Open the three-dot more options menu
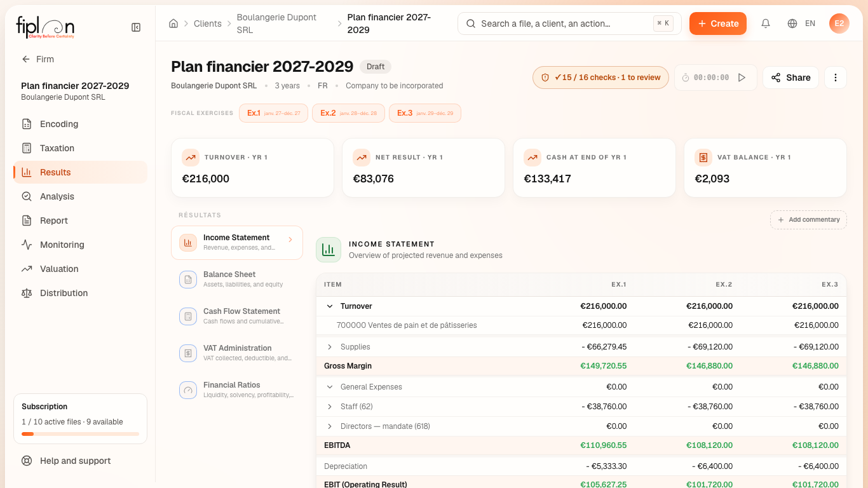The width and height of the screenshot is (868, 488). (836, 78)
